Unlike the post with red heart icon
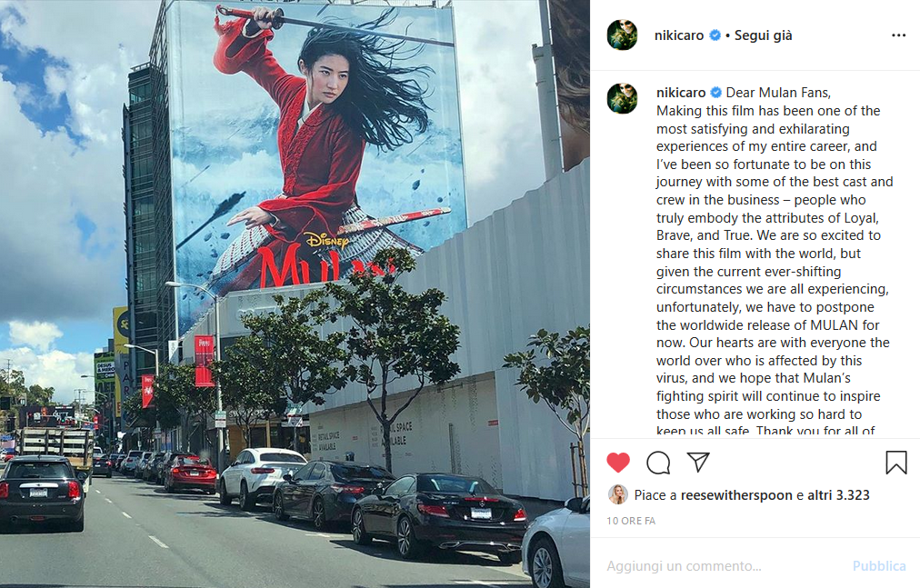Screen dimensions: 920x588 [x=618, y=463]
